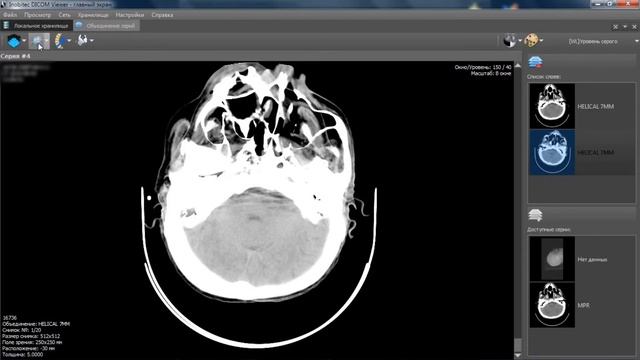Click the MPR label
This screenshot has height=360, width=640.
[583, 305]
